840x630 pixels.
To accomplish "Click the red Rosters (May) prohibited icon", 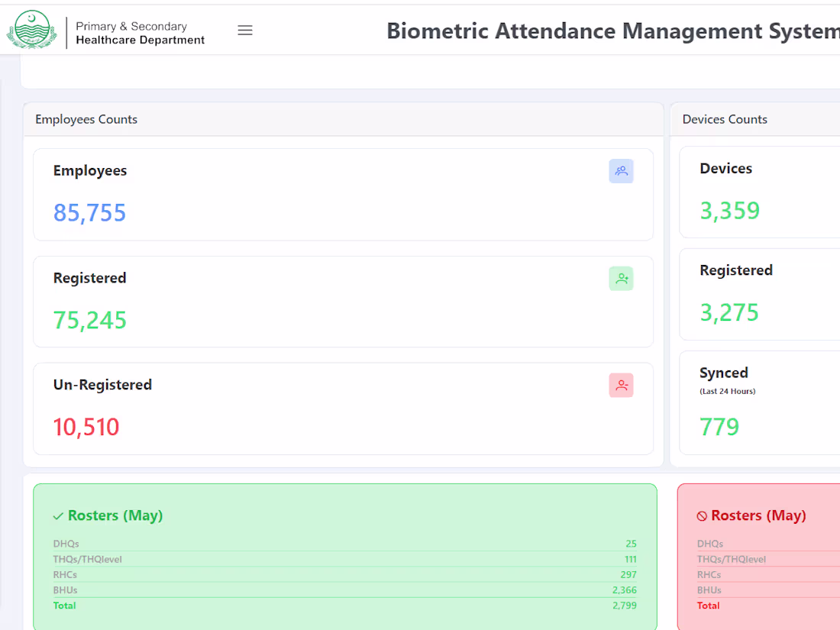I will [x=702, y=516].
